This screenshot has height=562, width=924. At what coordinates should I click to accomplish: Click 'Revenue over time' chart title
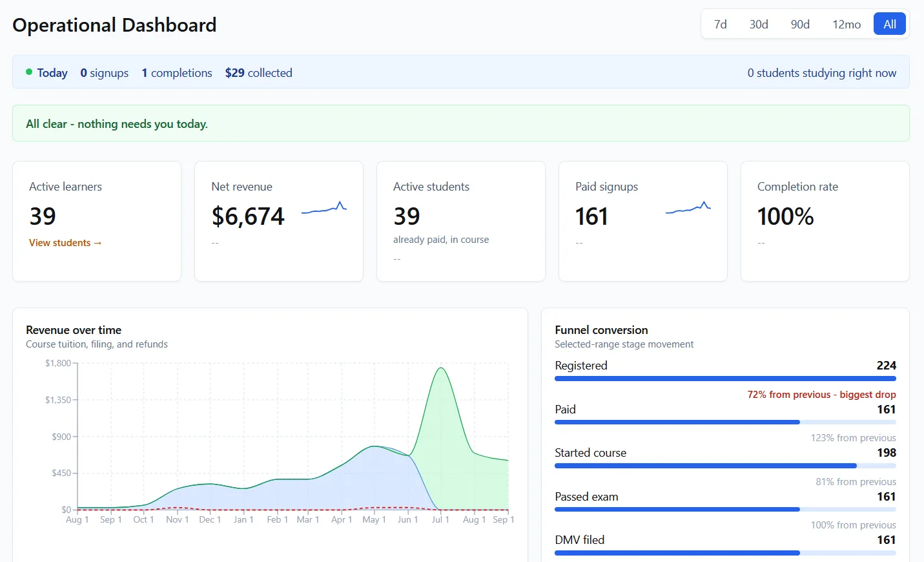(74, 330)
